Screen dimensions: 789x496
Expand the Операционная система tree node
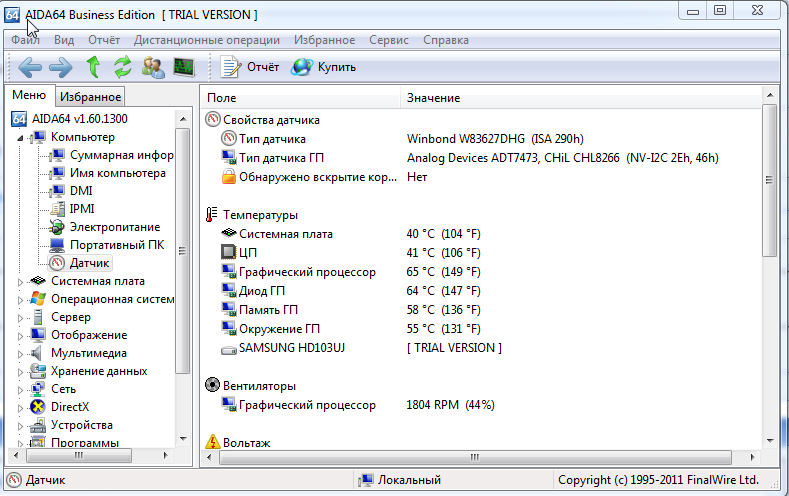20,300
